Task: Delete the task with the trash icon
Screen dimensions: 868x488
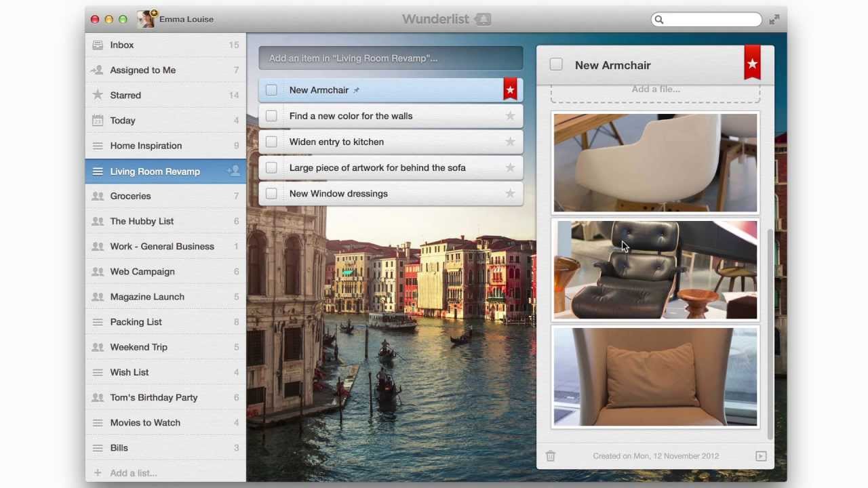Action: pos(551,456)
